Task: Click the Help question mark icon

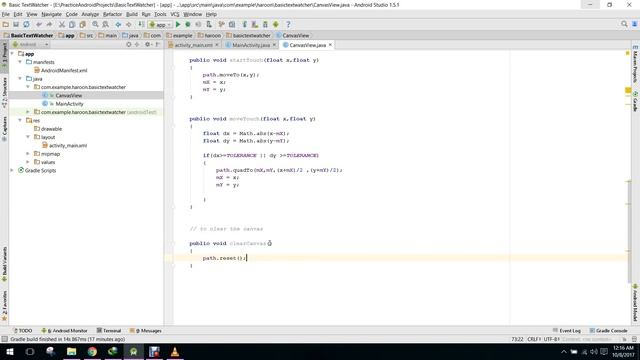Action: pyautogui.click(x=288, y=24)
